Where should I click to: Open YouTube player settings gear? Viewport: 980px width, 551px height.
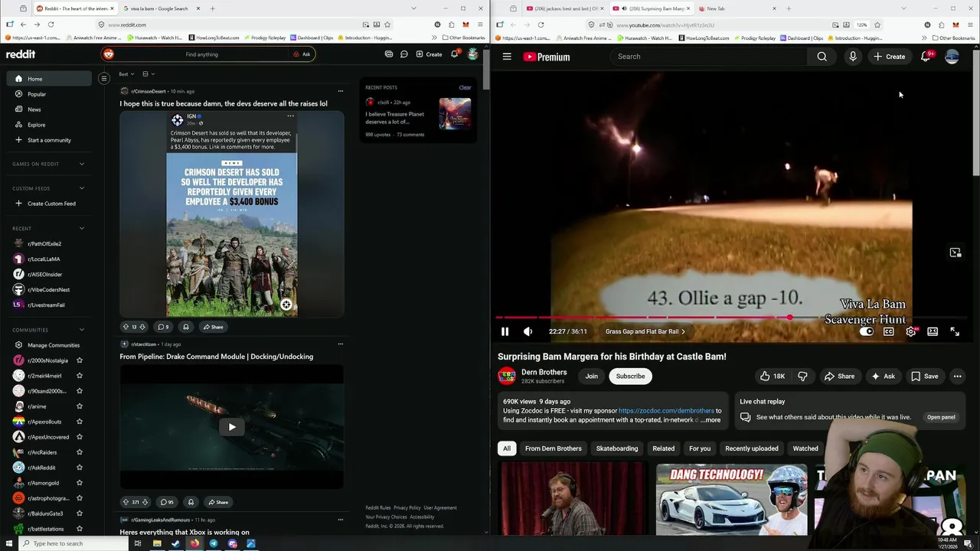pos(910,331)
